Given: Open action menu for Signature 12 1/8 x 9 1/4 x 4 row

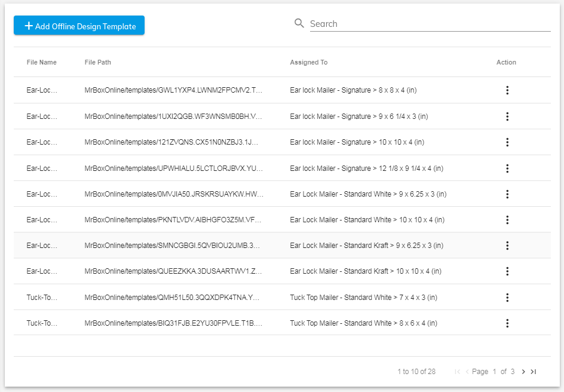Looking at the screenshot, I should (x=507, y=169).
